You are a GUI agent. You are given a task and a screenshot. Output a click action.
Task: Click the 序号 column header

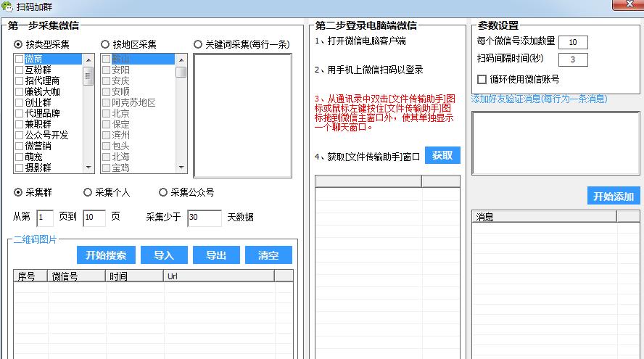pyautogui.click(x=30, y=276)
